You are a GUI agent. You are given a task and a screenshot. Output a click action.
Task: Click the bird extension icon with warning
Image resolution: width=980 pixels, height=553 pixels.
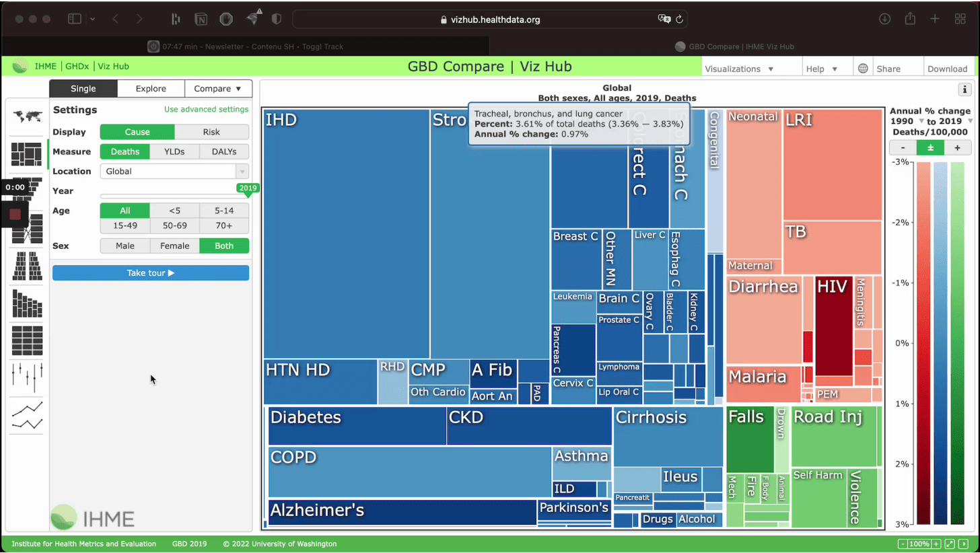[x=254, y=19]
